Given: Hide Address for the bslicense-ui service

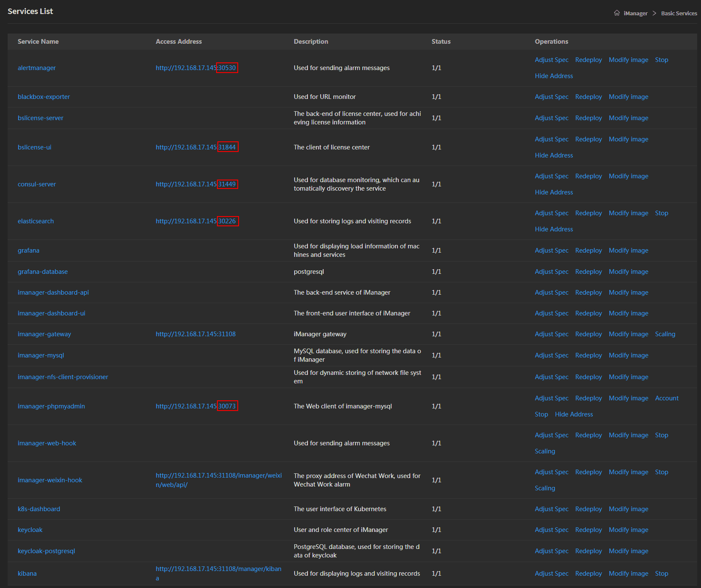Looking at the screenshot, I should (554, 155).
